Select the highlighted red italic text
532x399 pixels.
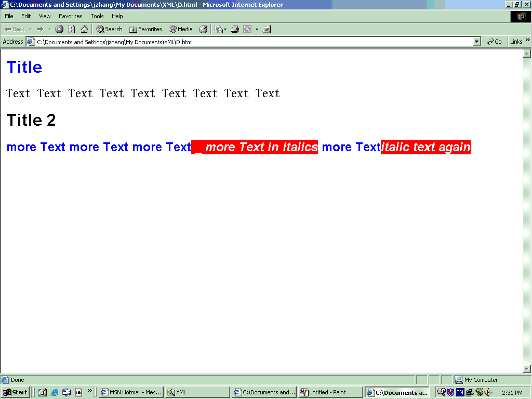(x=426, y=147)
